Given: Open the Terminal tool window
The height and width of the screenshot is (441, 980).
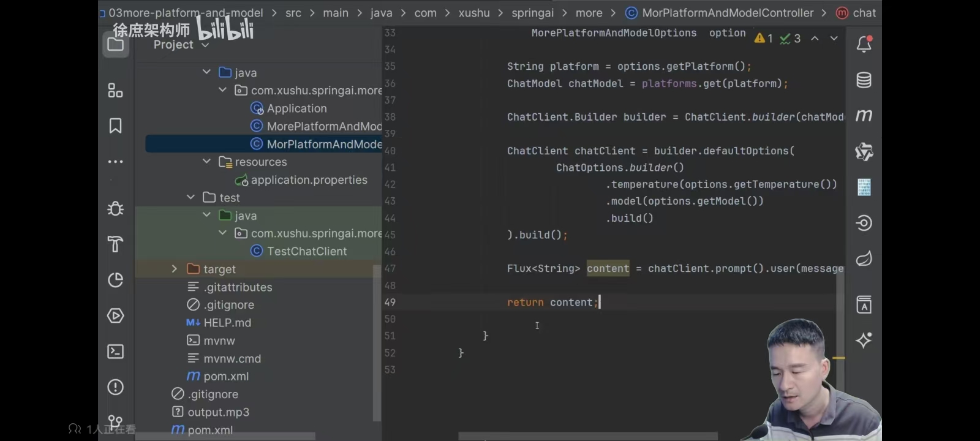Looking at the screenshot, I should (115, 352).
